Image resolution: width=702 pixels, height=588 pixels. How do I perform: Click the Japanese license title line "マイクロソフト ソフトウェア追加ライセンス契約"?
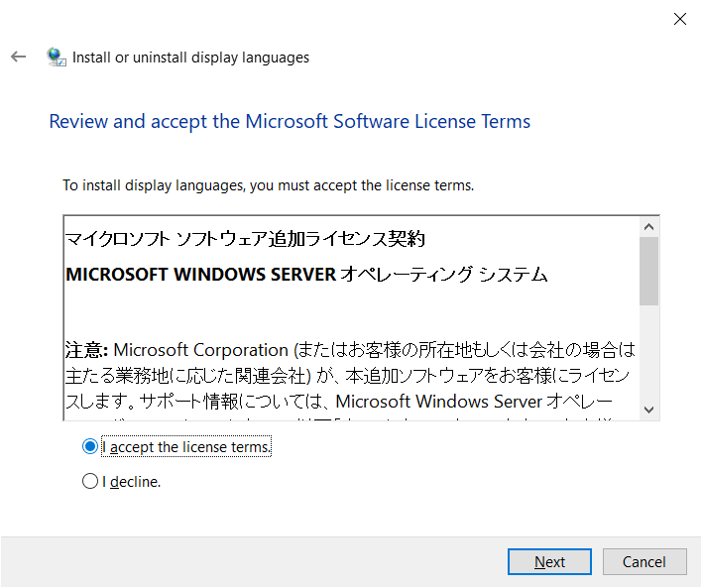(x=245, y=239)
